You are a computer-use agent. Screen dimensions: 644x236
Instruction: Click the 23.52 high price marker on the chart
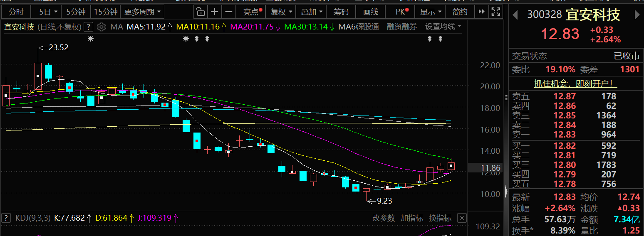(x=54, y=48)
